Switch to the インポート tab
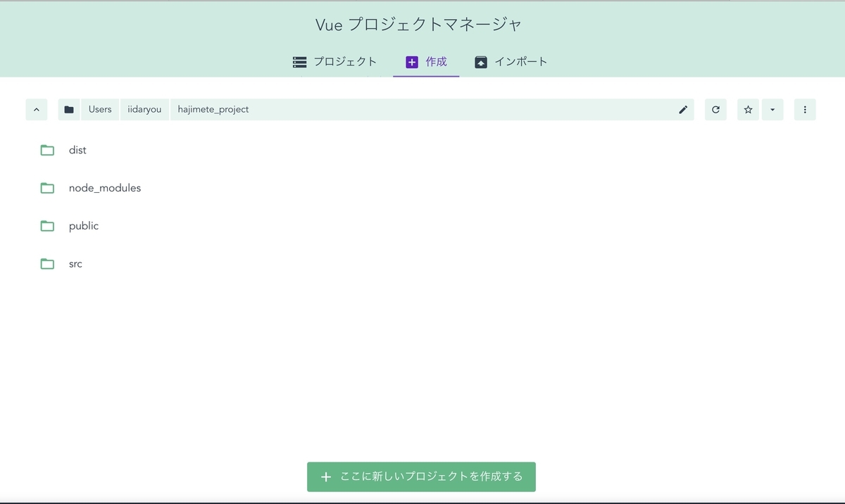The image size is (845, 504). click(511, 62)
